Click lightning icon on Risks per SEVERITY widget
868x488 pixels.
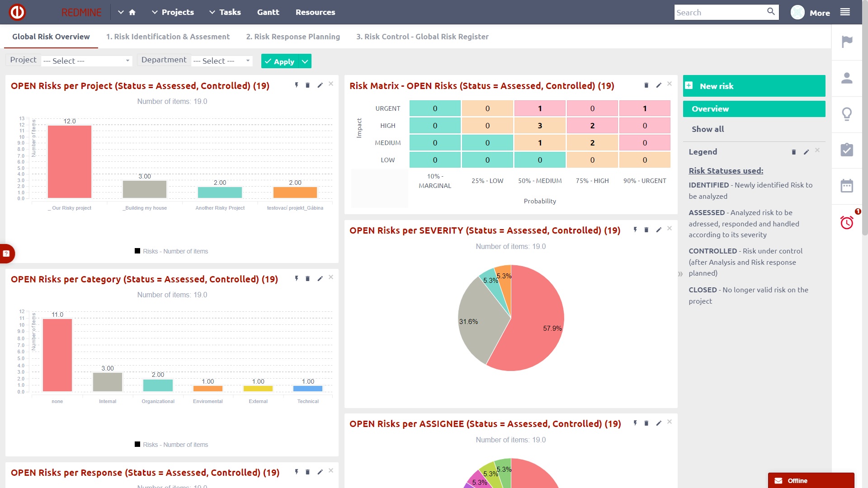point(635,230)
